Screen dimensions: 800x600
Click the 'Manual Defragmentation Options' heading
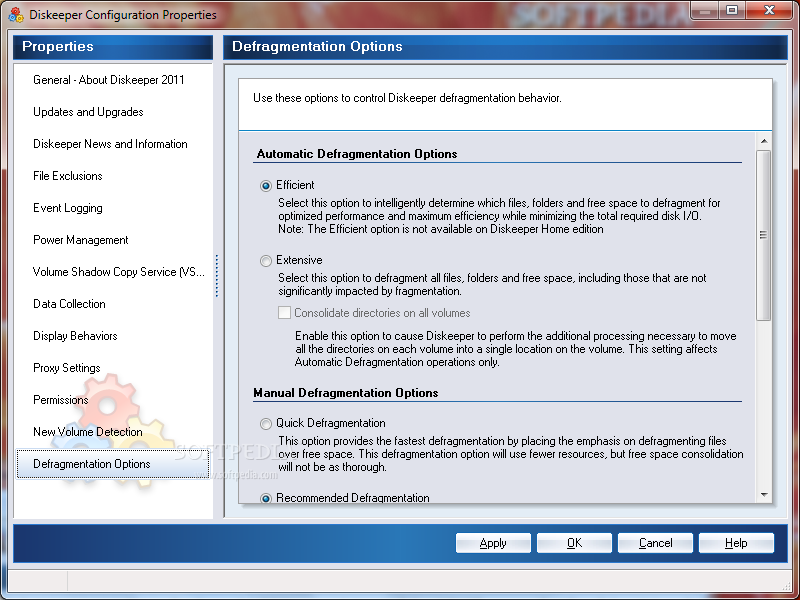345,393
